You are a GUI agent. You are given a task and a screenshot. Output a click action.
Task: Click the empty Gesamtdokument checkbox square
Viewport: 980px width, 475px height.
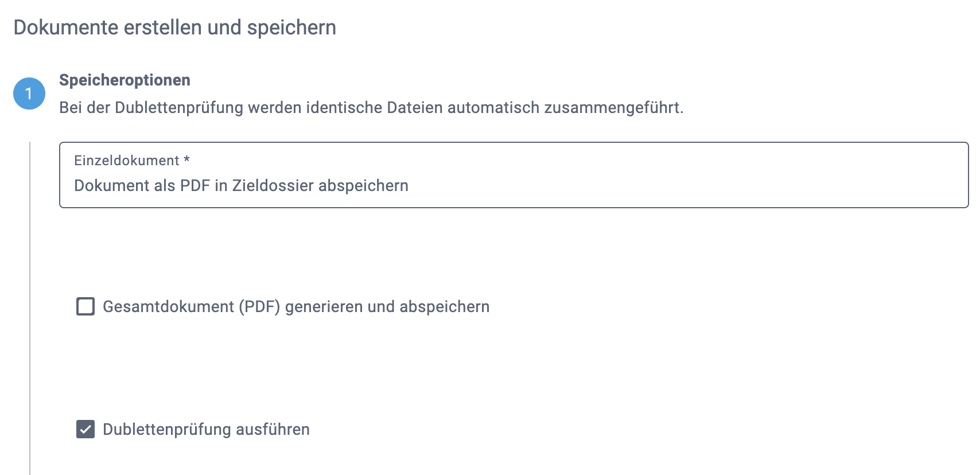coord(85,306)
